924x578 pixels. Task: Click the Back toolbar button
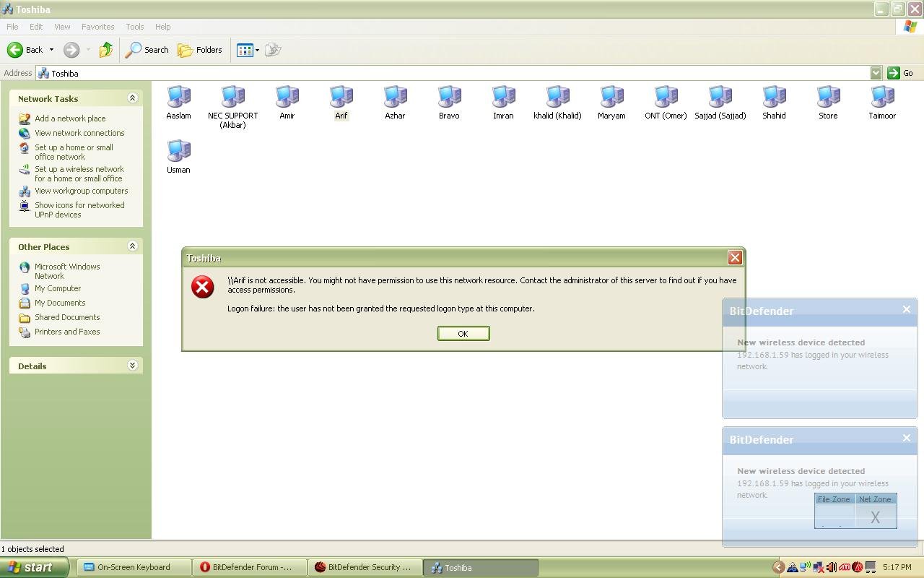click(25, 50)
